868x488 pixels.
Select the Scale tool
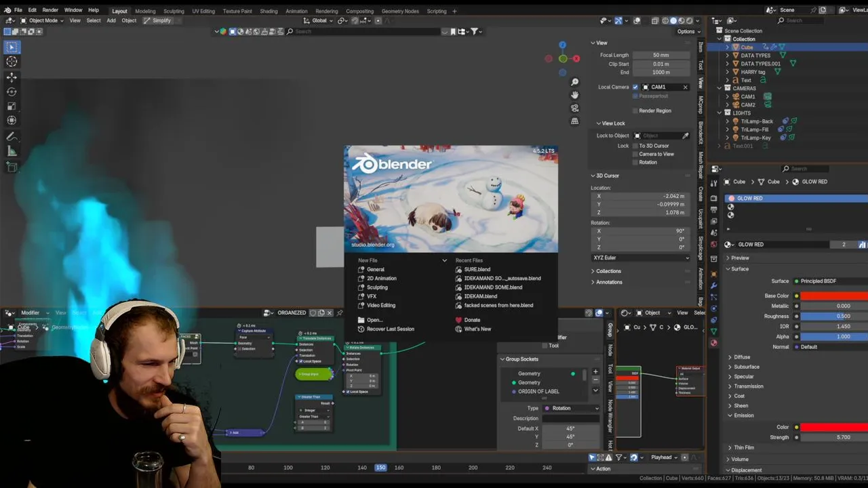point(12,106)
